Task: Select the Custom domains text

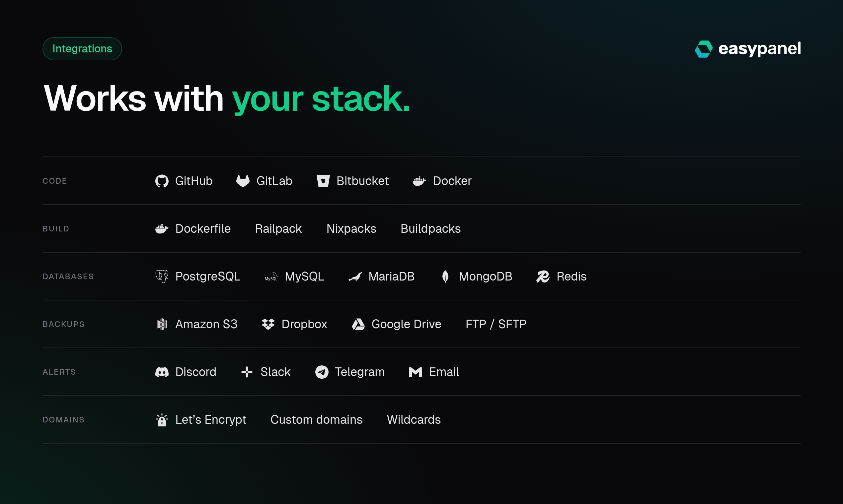Action: pos(317,420)
